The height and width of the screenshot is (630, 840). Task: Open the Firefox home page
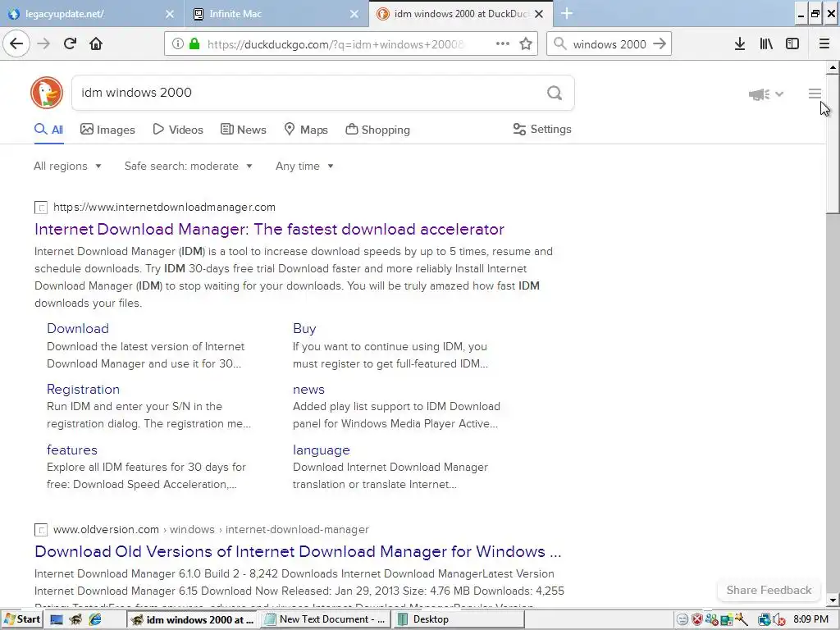click(96, 43)
